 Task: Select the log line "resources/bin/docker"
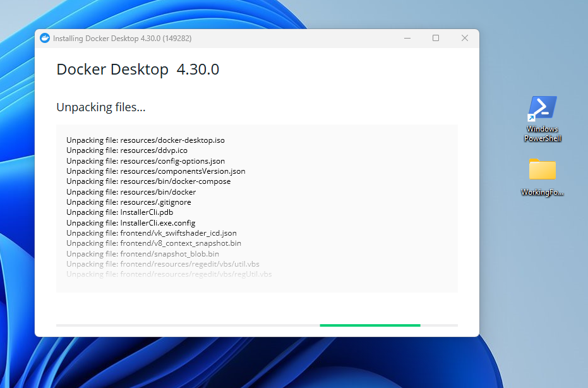point(131,191)
